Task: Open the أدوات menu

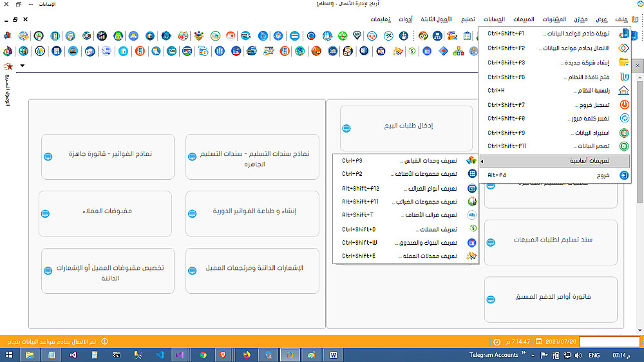Action: pyautogui.click(x=406, y=19)
